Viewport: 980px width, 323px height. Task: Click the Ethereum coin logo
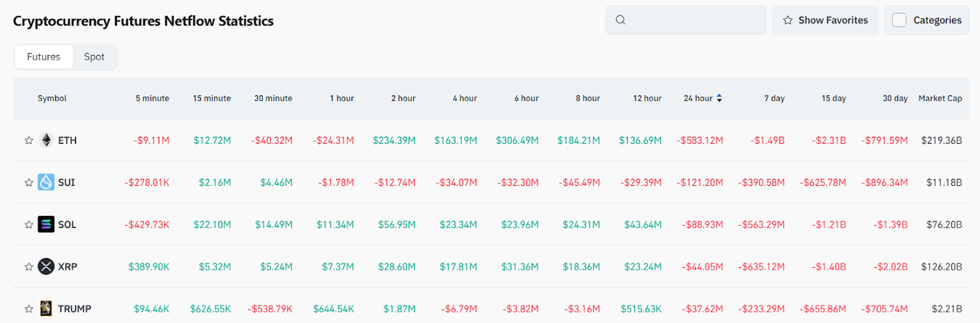tap(46, 141)
